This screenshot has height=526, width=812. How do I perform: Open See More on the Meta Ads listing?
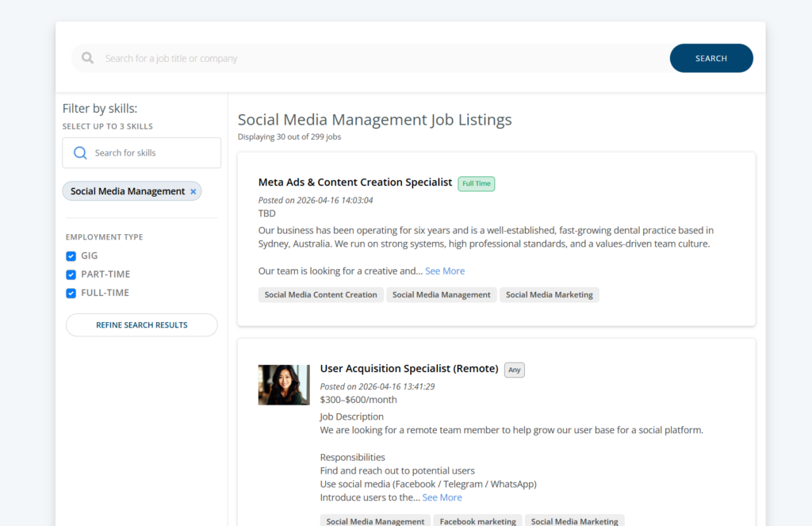click(445, 271)
